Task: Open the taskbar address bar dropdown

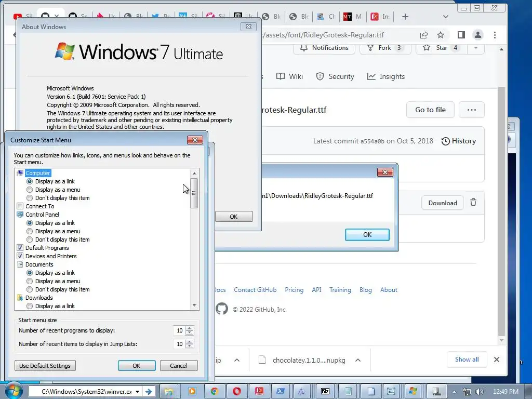Action: (137, 392)
